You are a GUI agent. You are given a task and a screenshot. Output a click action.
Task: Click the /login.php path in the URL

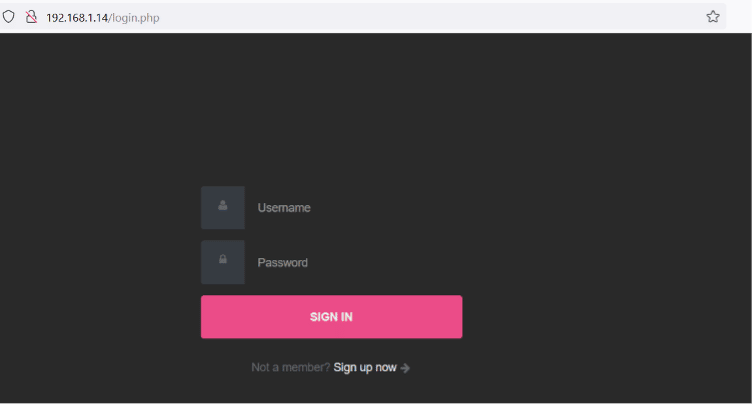pos(133,17)
